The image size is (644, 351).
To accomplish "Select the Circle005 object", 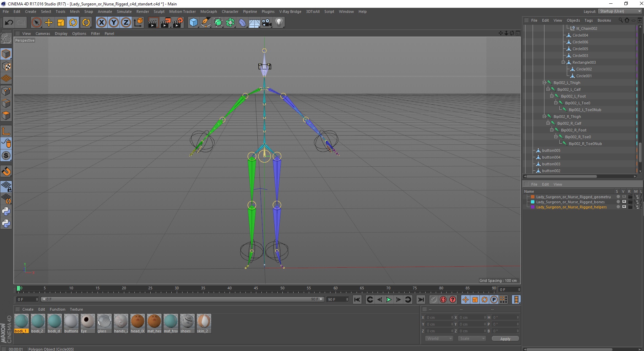I will [x=580, y=49].
